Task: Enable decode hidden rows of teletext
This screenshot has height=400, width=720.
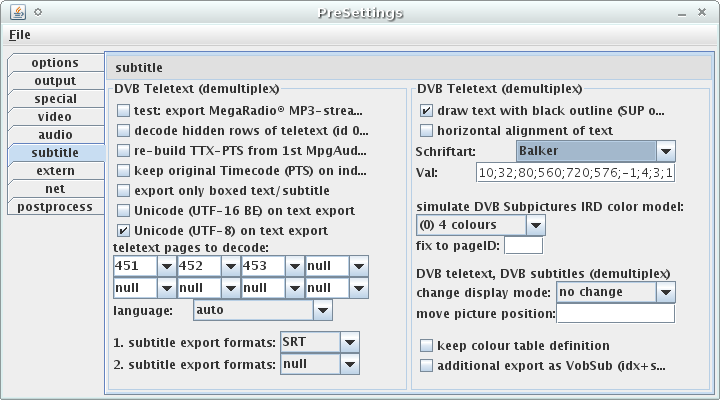Action: click(123, 130)
